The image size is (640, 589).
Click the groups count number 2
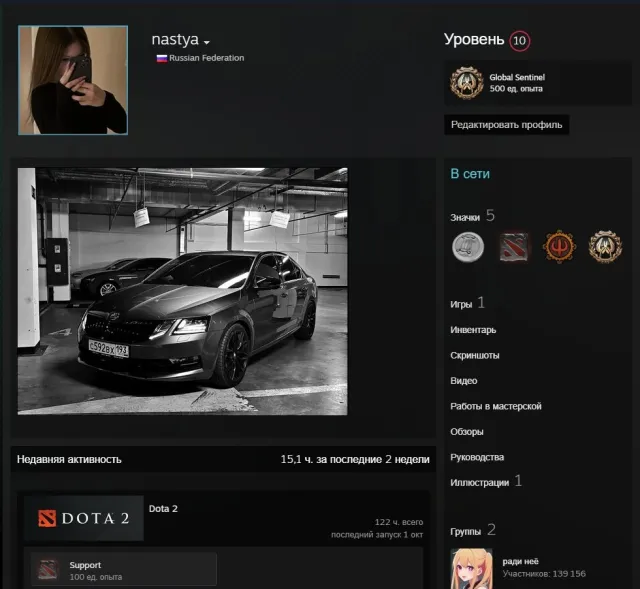(491, 530)
